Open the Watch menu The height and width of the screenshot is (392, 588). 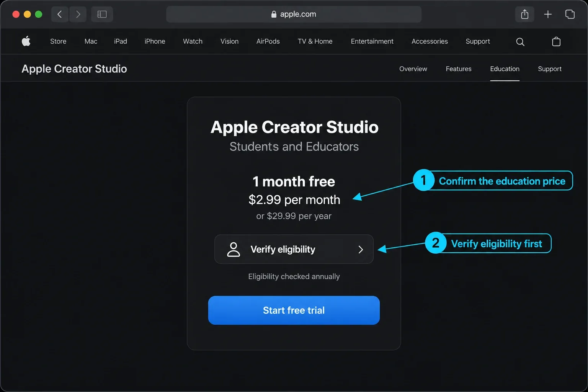(193, 41)
